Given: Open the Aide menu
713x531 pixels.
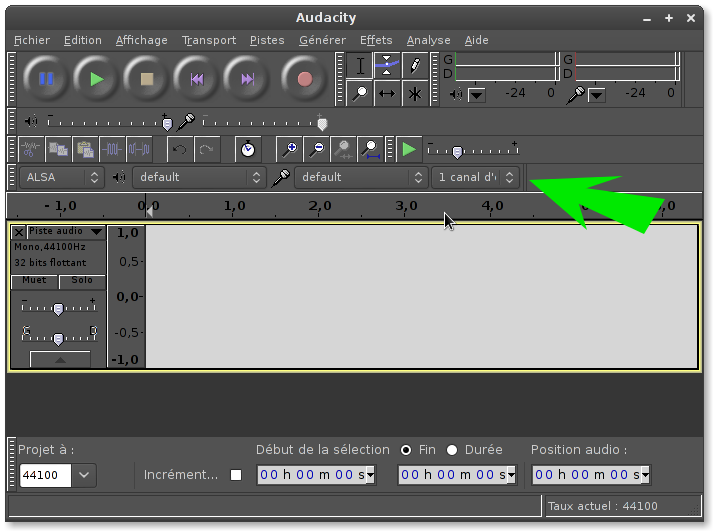Looking at the screenshot, I should tap(477, 40).
